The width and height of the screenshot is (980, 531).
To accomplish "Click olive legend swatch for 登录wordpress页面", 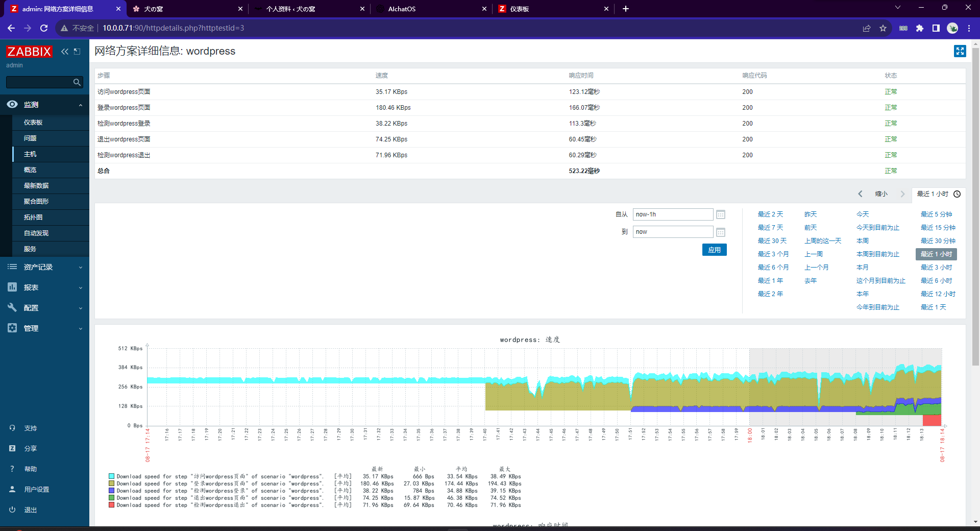I will (111, 484).
